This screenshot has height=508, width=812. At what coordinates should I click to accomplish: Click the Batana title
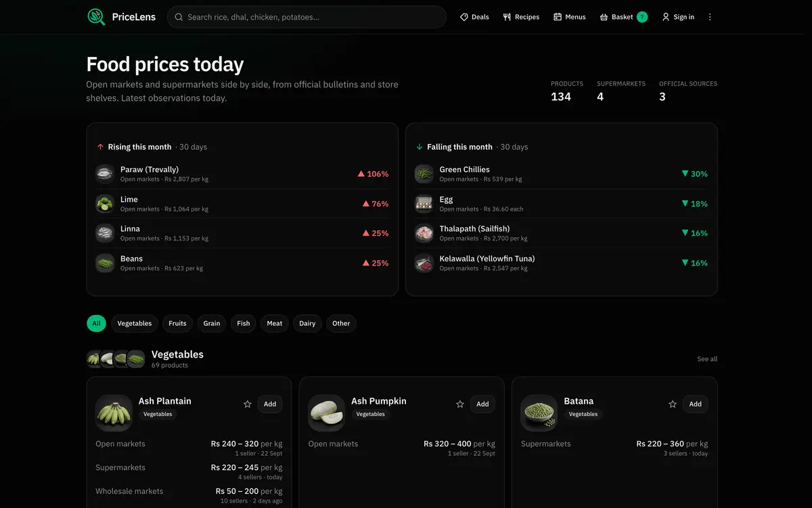(x=579, y=401)
